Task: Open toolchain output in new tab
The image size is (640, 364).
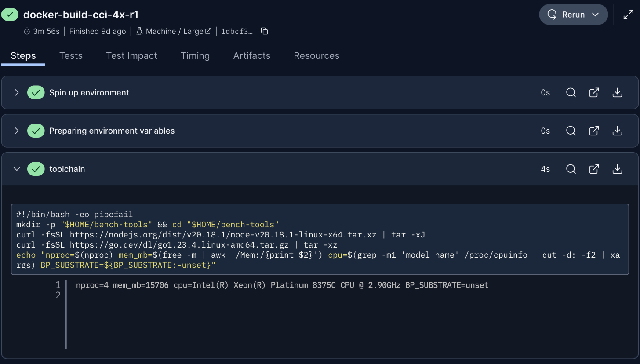Action: [x=594, y=169]
